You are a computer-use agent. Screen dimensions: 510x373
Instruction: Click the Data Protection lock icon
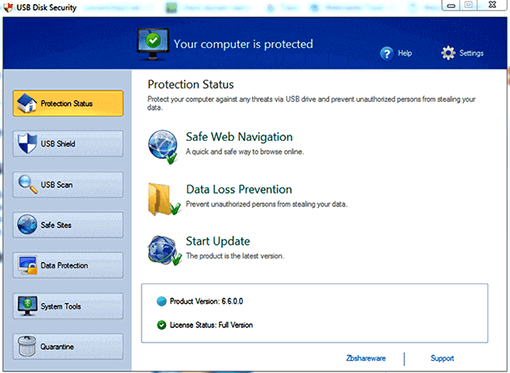coord(28,265)
